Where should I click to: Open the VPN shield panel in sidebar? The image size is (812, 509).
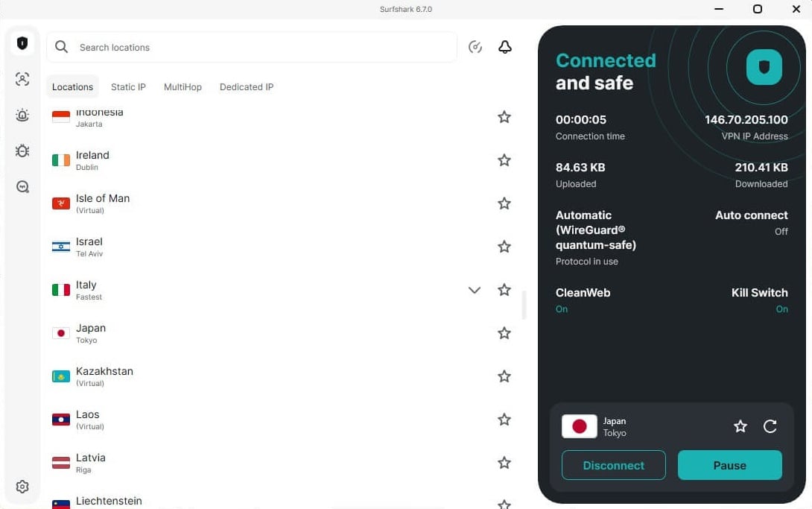(x=22, y=42)
